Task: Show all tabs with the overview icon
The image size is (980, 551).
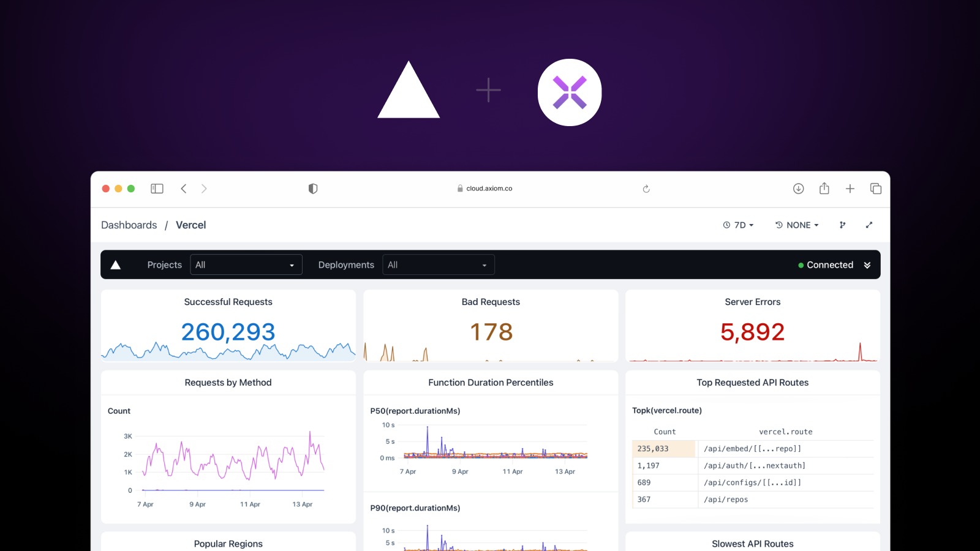Action: tap(876, 189)
